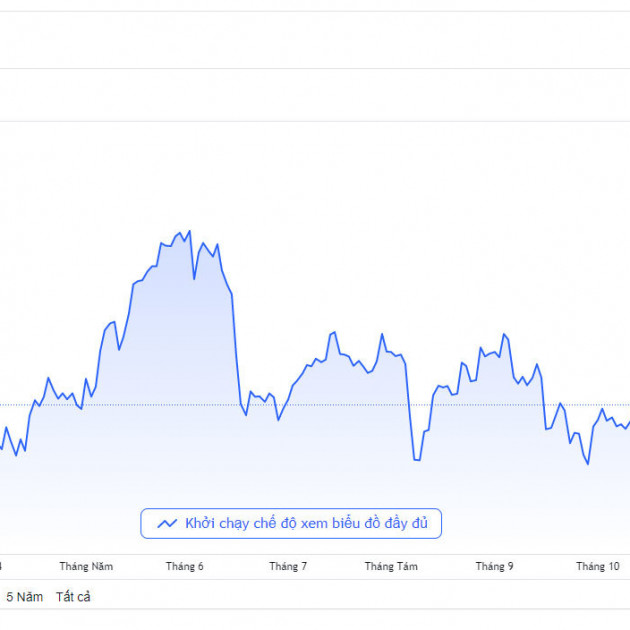The height and width of the screenshot is (630, 630).
Task: Click the 'Tháng Tám' axis label
Action: (391, 566)
